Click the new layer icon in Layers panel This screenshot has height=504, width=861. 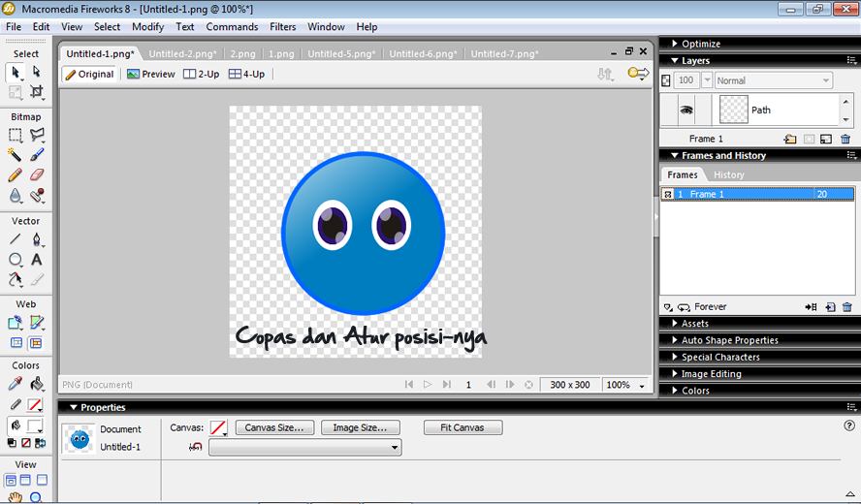pos(789,139)
